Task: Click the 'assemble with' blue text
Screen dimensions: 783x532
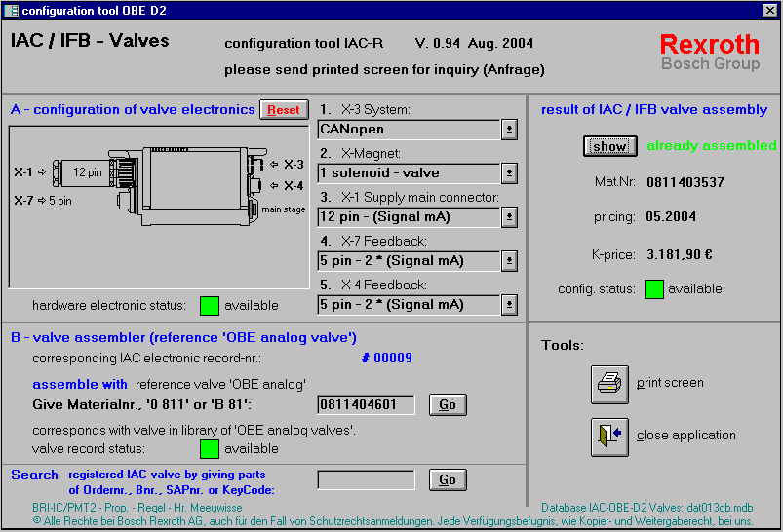Action: pos(80,384)
